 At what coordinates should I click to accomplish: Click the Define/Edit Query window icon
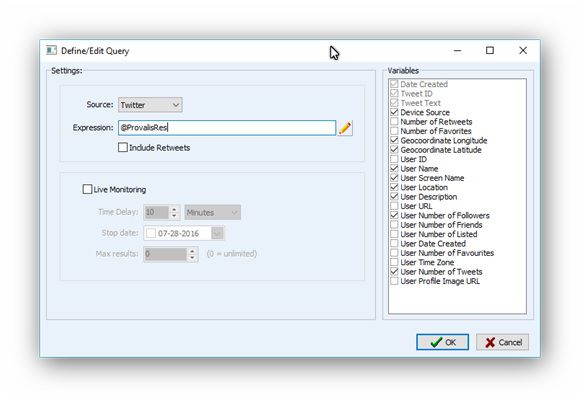[x=51, y=50]
